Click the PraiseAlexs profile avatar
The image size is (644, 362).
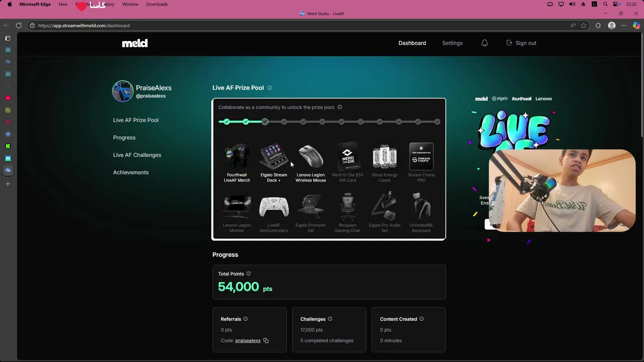pos(122,91)
